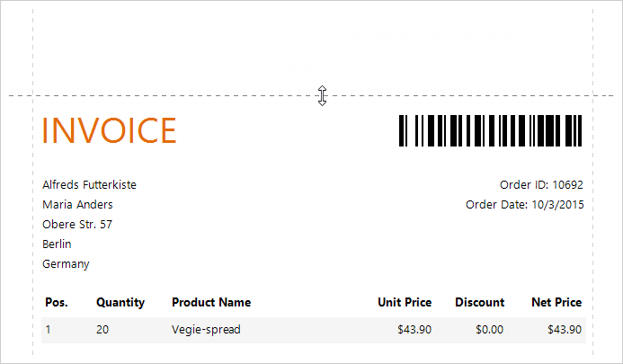Click the Discount column header
This screenshot has width=623, height=364.
coord(479,303)
